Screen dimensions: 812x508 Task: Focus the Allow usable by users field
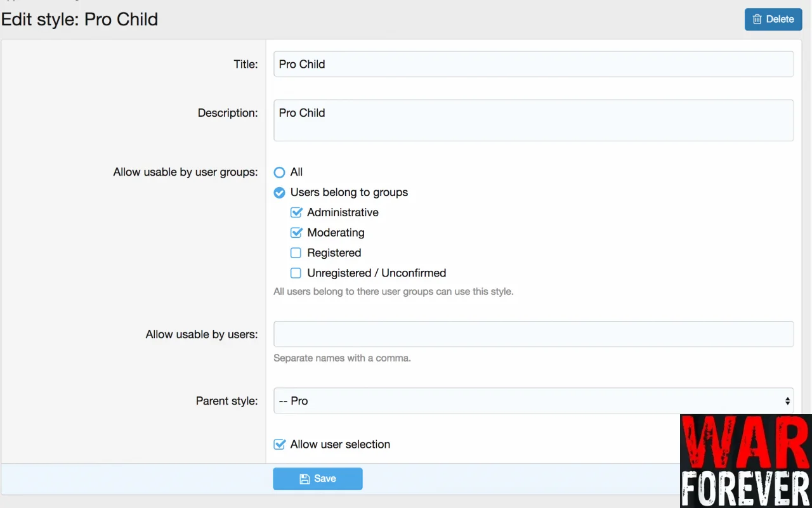click(x=534, y=334)
